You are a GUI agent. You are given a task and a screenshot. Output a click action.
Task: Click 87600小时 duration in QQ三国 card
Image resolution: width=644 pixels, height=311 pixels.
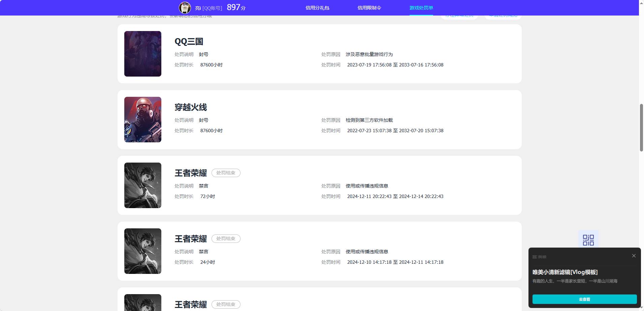(211, 65)
